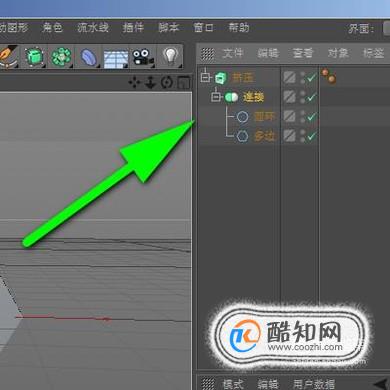Screen dimensions: 390x390
Task: Toggle the 圆环 spline enable checkmark
Action: click(x=311, y=117)
